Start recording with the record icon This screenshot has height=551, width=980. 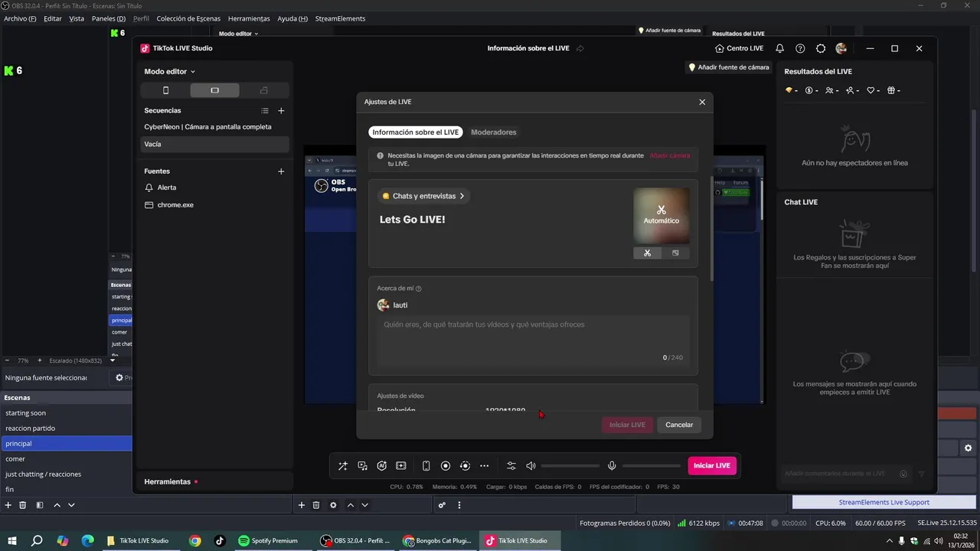click(x=446, y=466)
